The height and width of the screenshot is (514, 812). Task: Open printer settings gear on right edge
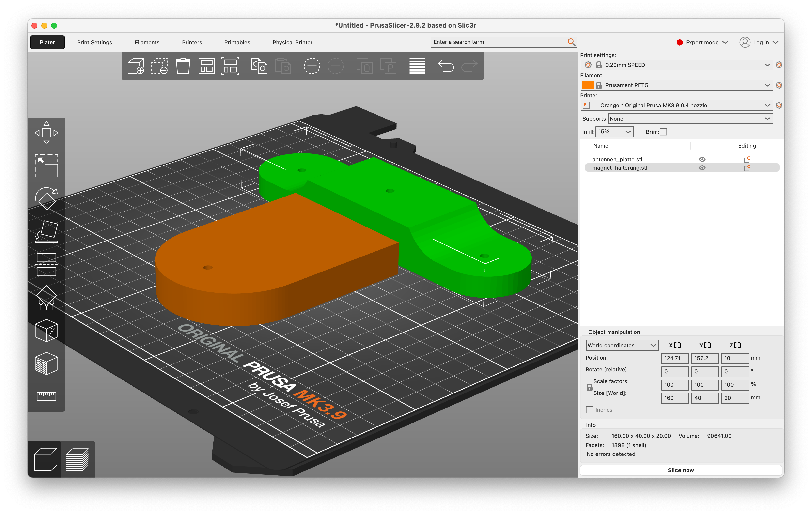coord(779,105)
